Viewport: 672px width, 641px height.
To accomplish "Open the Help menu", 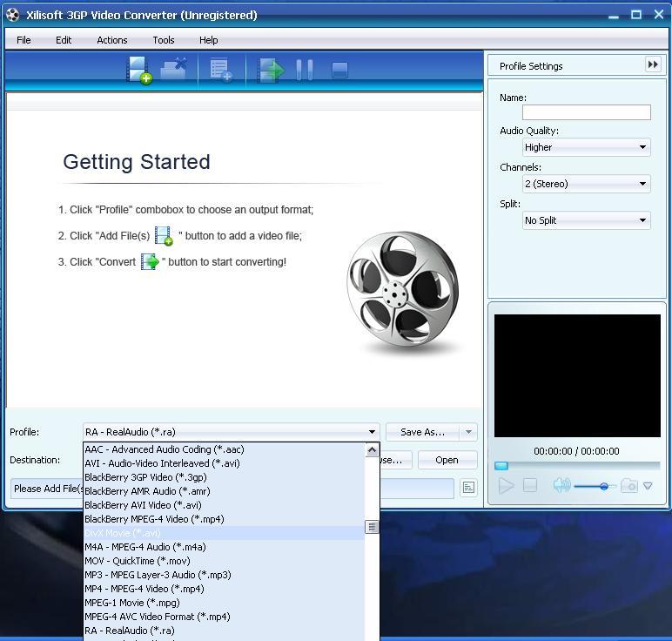I will [209, 40].
